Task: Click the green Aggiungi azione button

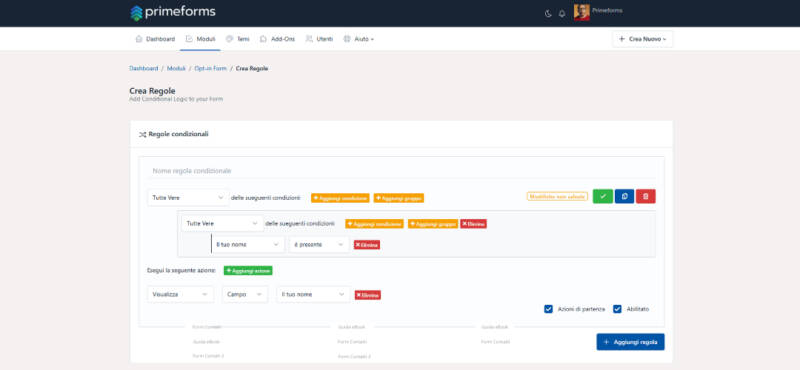Action: [x=248, y=270]
